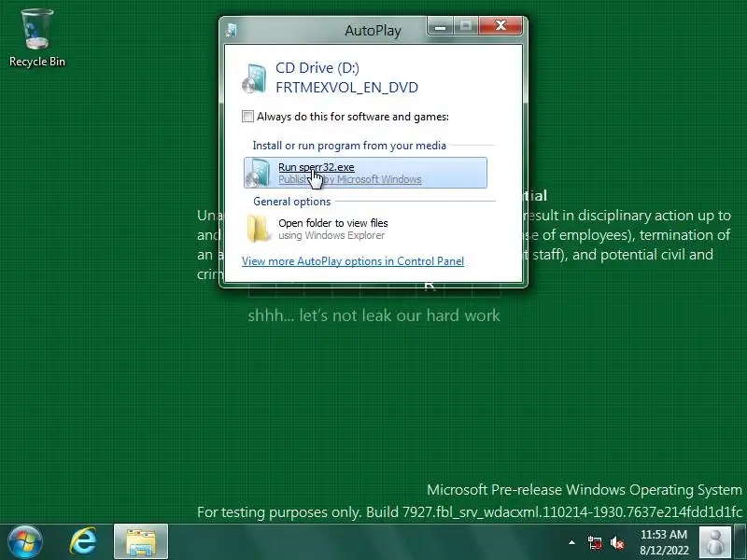Click the AutoPlay title bar icon
This screenshot has width=747, height=560.
[x=232, y=30]
